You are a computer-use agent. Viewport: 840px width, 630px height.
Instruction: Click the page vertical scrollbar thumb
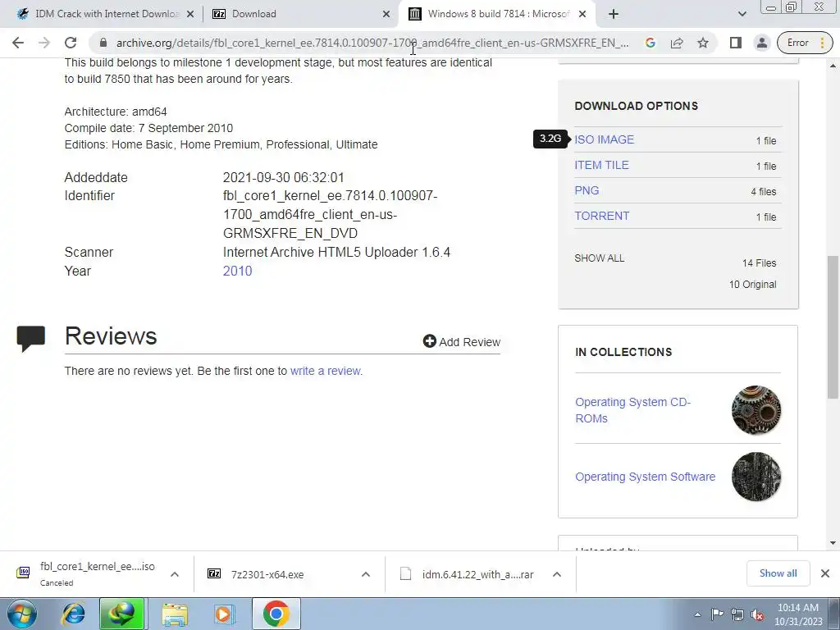[833, 326]
